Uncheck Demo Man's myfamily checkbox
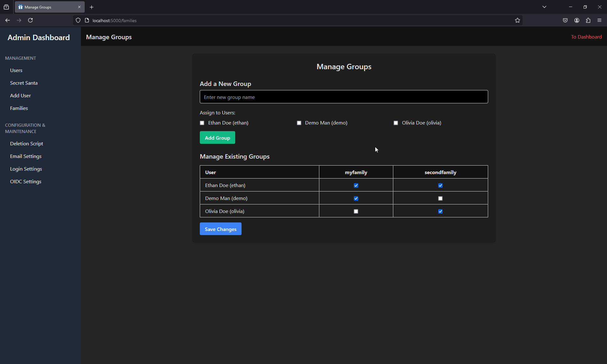Image resolution: width=607 pixels, height=364 pixels. (x=356, y=198)
